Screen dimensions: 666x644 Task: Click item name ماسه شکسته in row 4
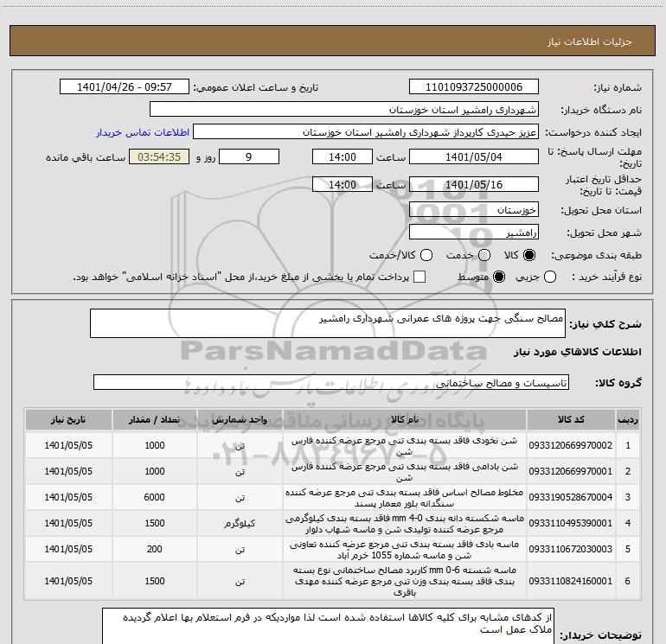[x=405, y=524]
